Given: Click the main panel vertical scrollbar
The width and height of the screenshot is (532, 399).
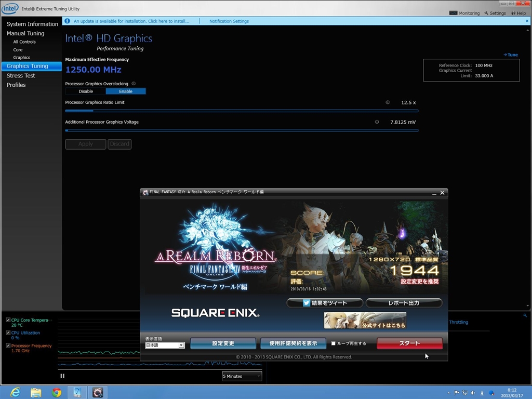Looking at the screenshot, I should 527,168.
